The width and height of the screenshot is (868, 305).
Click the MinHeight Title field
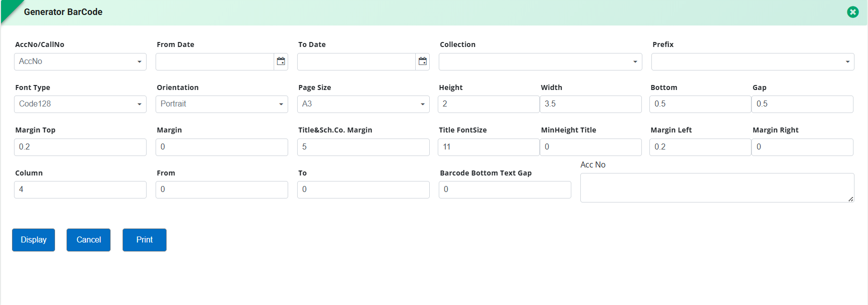(591, 147)
